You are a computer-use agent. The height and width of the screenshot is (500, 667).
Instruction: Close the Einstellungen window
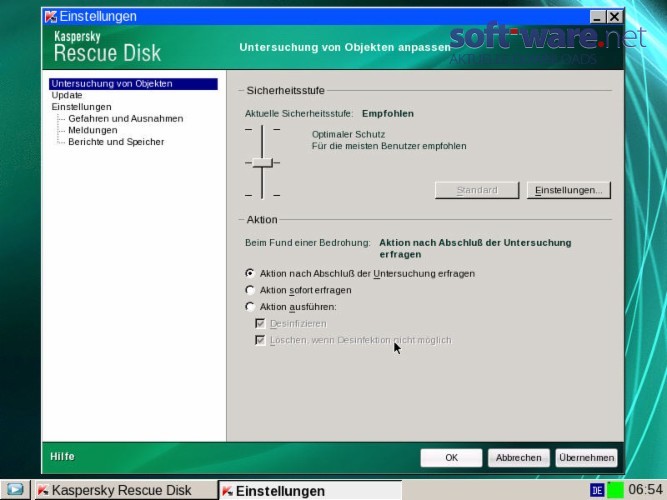[x=614, y=17]
